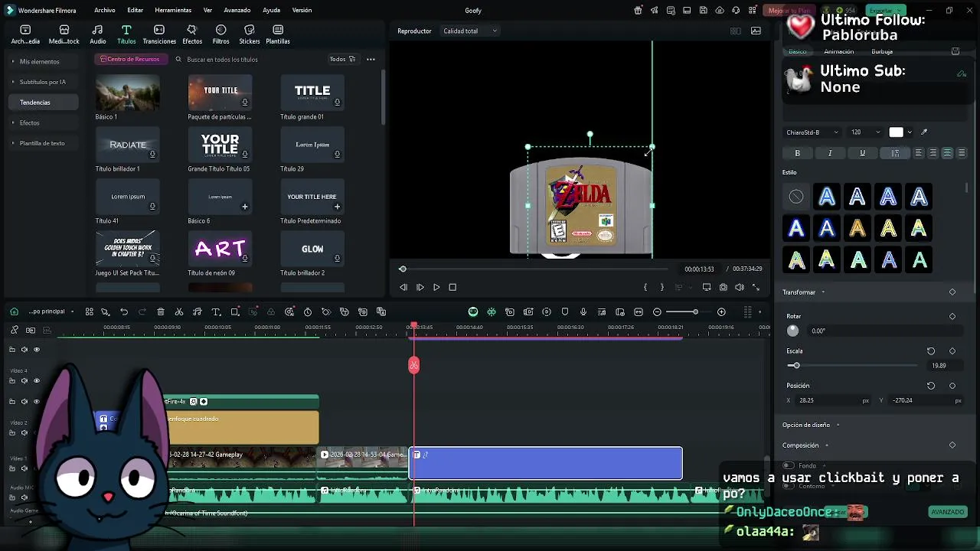
Task: Open the Avanzado menu
Action: [237, 10]
